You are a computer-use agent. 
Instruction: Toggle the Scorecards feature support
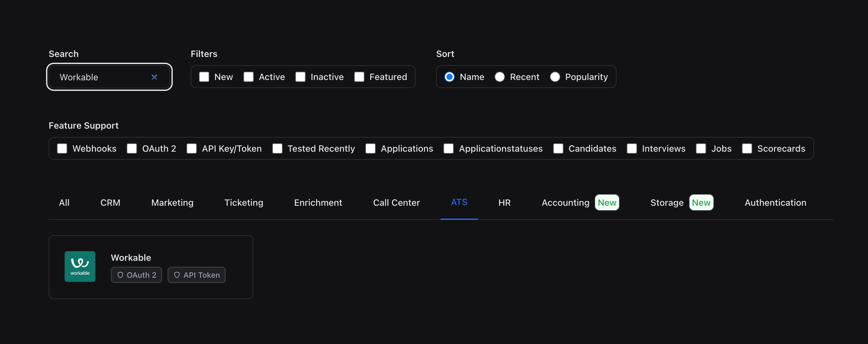coord(747,148)
